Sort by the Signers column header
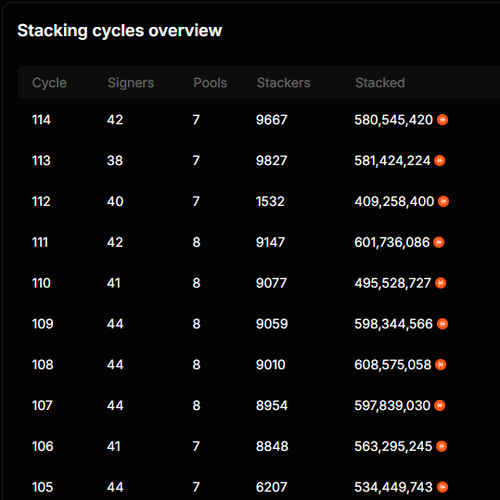Screen dimensions: 500x500 [x=131, y=83]
